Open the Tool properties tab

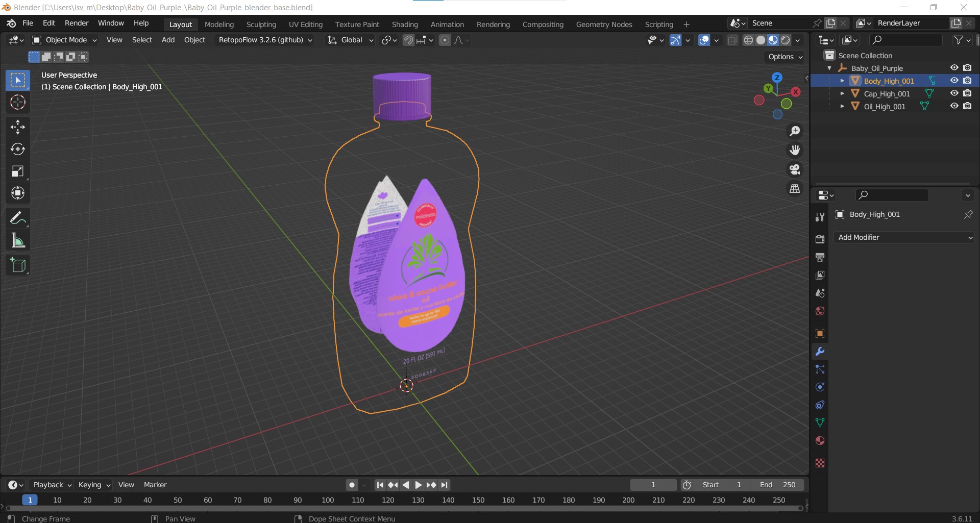[x=820, y=217]
